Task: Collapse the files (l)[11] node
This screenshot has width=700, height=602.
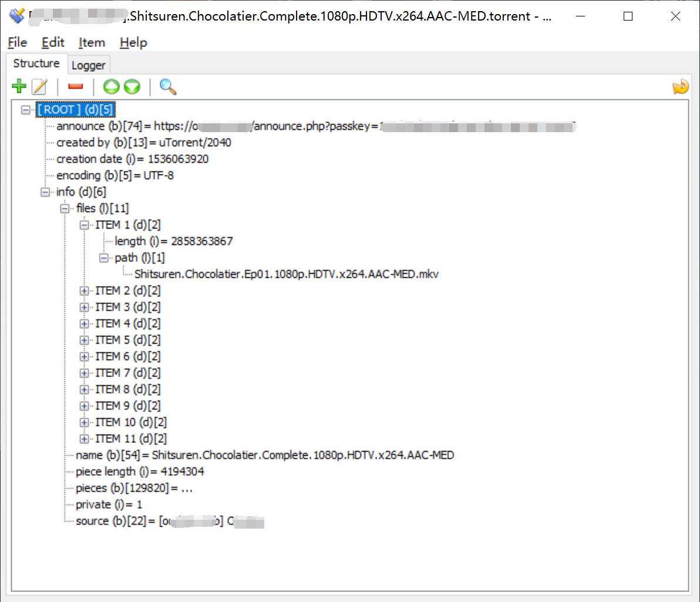Action: click(x=65, y=208)
